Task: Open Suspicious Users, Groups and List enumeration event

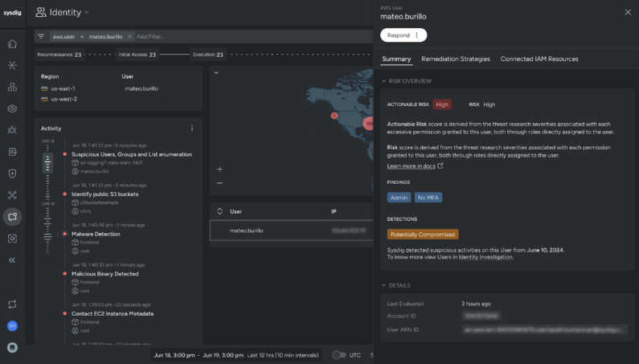Action: pyautogui.click(x=132, y=154)
